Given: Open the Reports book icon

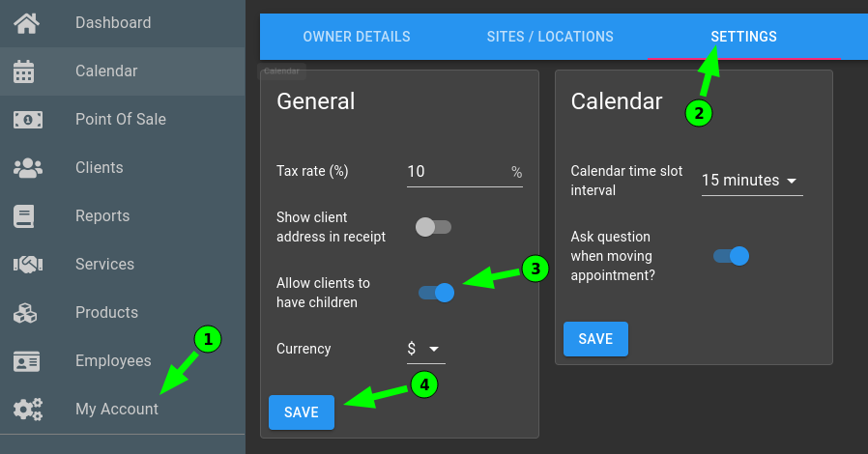Looking at the screenshot, I should coord(24,216).
